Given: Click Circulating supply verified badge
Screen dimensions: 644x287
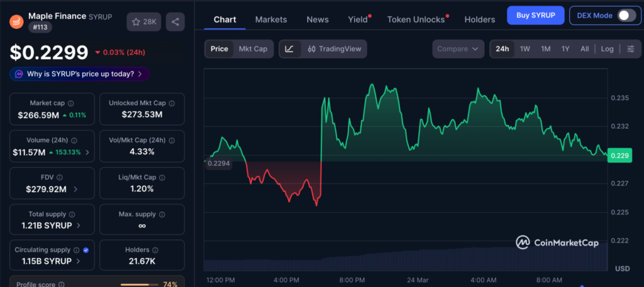Looking at the screenshot, I should click(86, 250).
